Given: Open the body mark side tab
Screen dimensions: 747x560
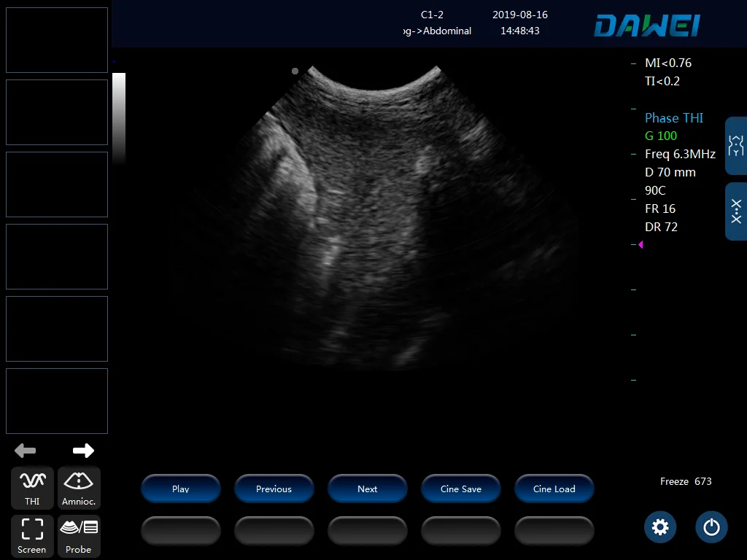Looking at the screenshot, I should click(736, 145).
